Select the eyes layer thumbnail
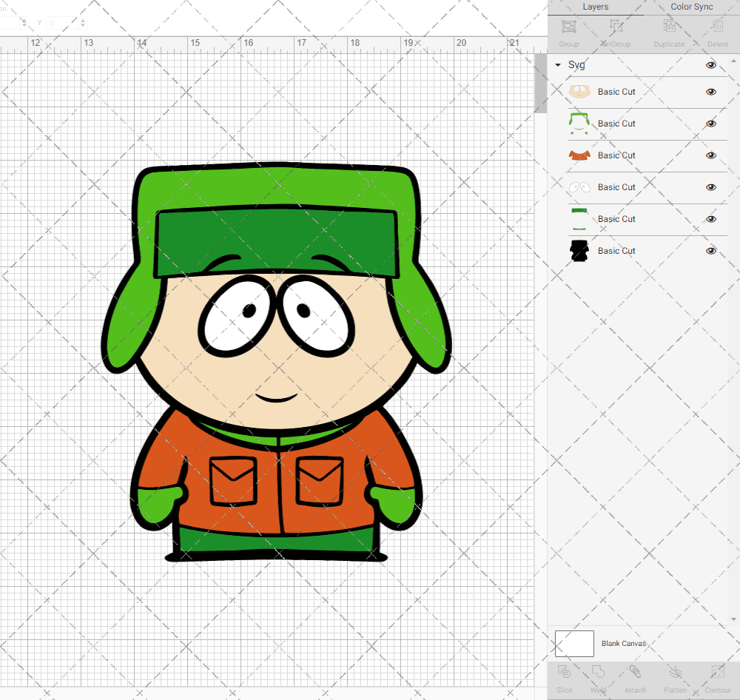This screenshot has width=740, height=700. (579, 187)
